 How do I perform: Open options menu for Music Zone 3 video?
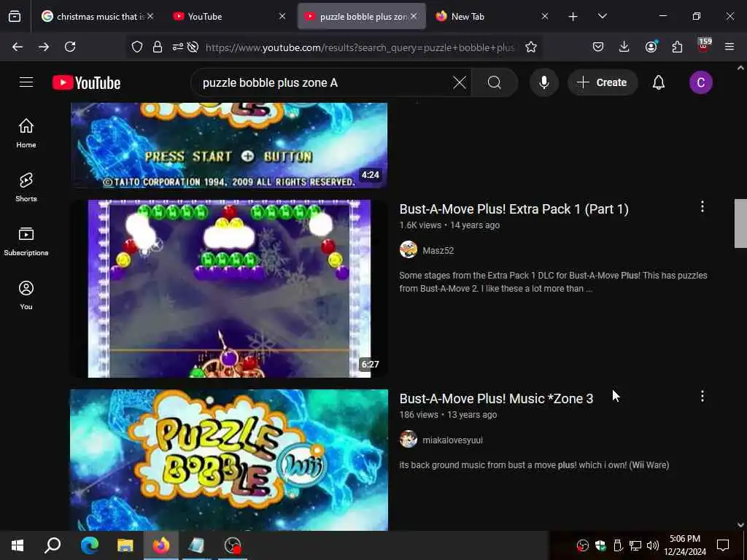(703, 396)
